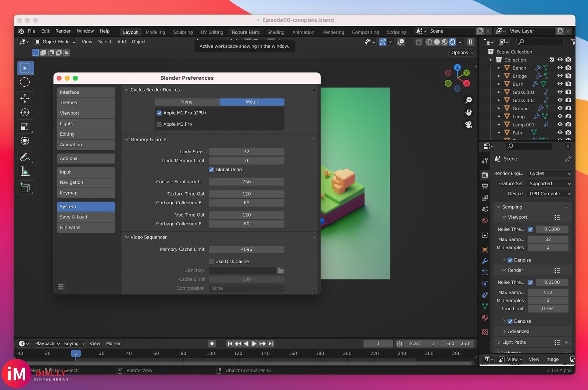Toggle the Global Undo checkbox

click(x=211, y=170)
